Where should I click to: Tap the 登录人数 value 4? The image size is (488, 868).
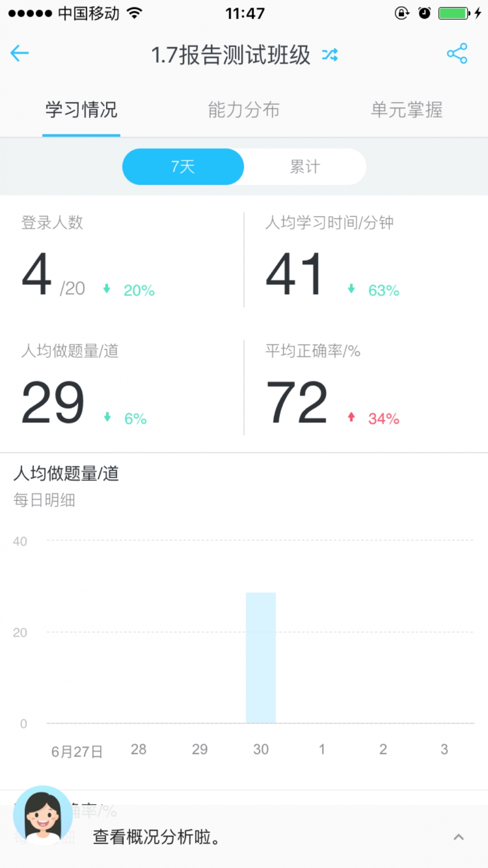click(x=37, y=274)
